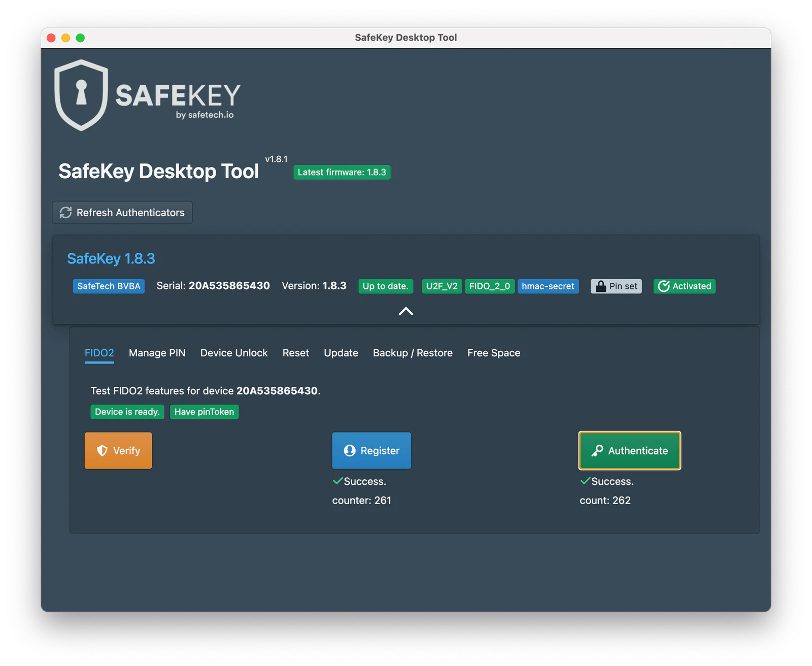This screenshot has width=812, height=666.
Task: Click the Version: 1.8.3 text
Action: pyautogui.click(x=314, y=286)
